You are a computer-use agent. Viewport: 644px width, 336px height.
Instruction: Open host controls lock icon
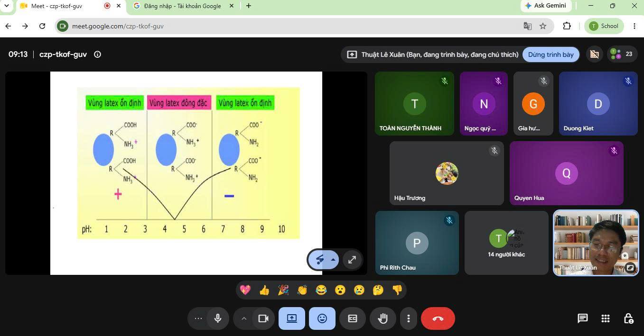[628, 318]
